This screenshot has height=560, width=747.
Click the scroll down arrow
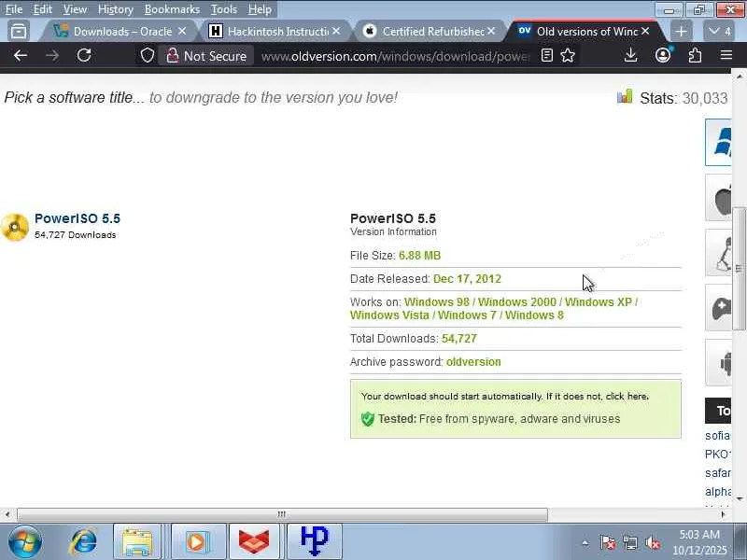[739, 499]
